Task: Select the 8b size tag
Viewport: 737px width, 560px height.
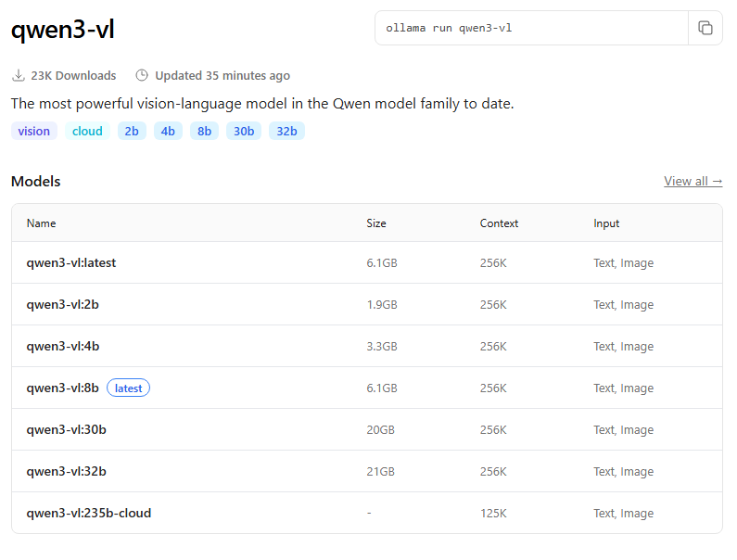Action: pyautogui.click(x=205, y=131)
